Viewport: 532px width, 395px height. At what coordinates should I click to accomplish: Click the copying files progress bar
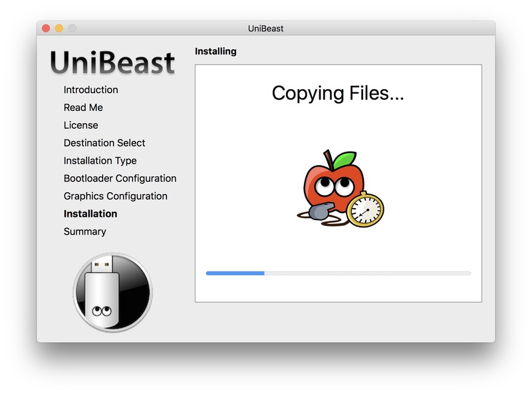tap(338, 273)
